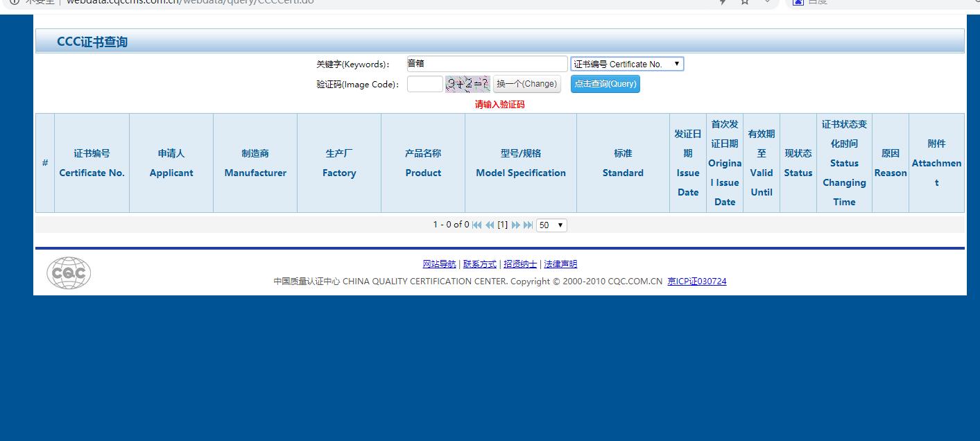Screen dimensions: 980x441
Task: Open the 网站导航 footer link
Action: (439, 264)
